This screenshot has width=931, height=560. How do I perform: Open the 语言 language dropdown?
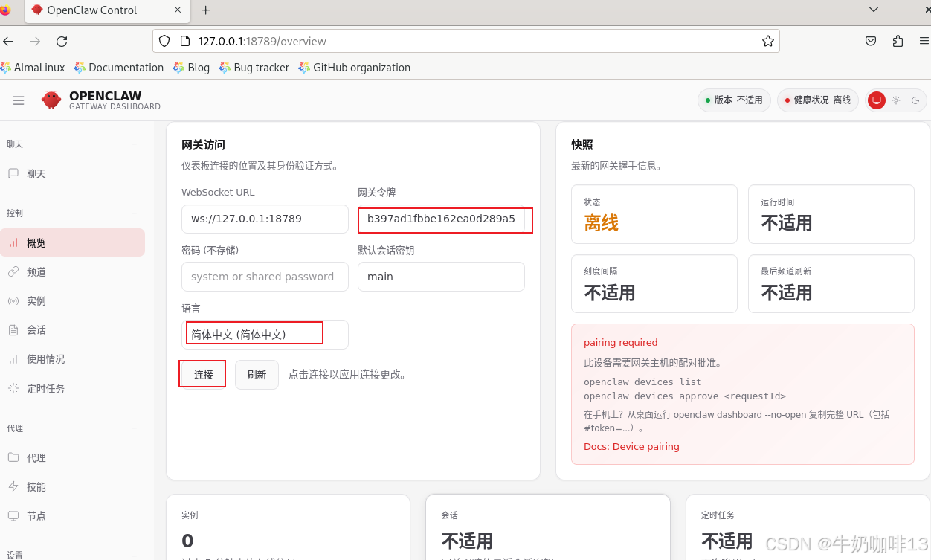[265, 335]
